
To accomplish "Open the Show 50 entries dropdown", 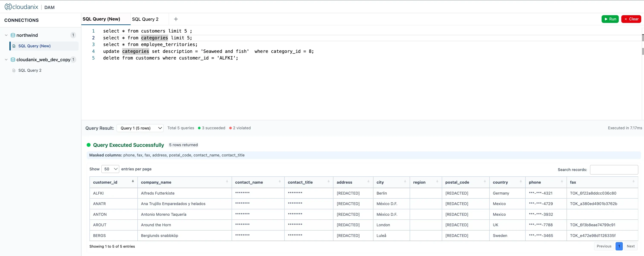I will pos(110,169).
